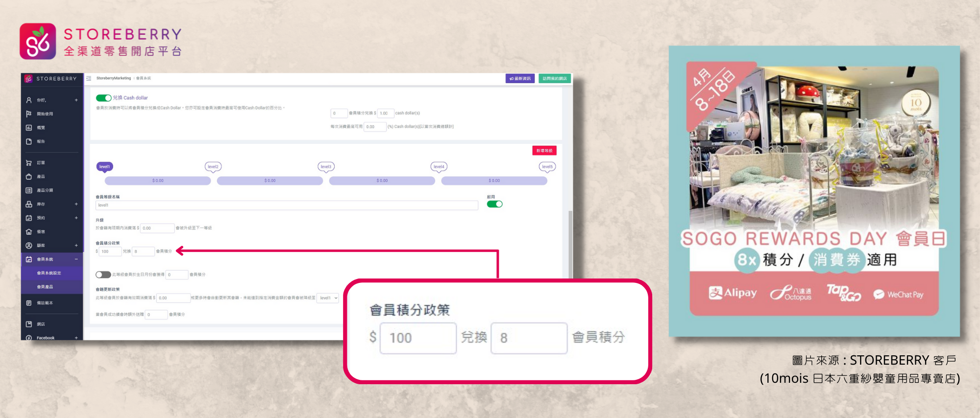980x418 pixels.
Task: Switch to the level2 tier bubble
Action: (x=213, y=167)
